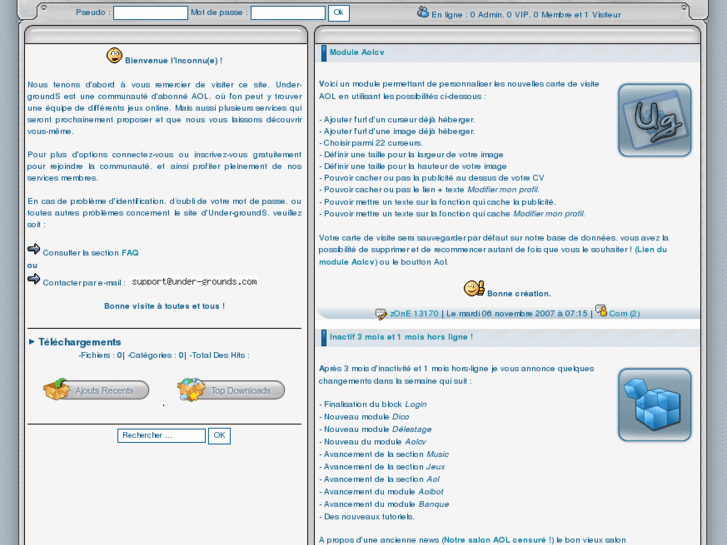Focus the Pseudo input field
Image resolution: width=727 pixels, height=545 pixels.
(151, 13)
